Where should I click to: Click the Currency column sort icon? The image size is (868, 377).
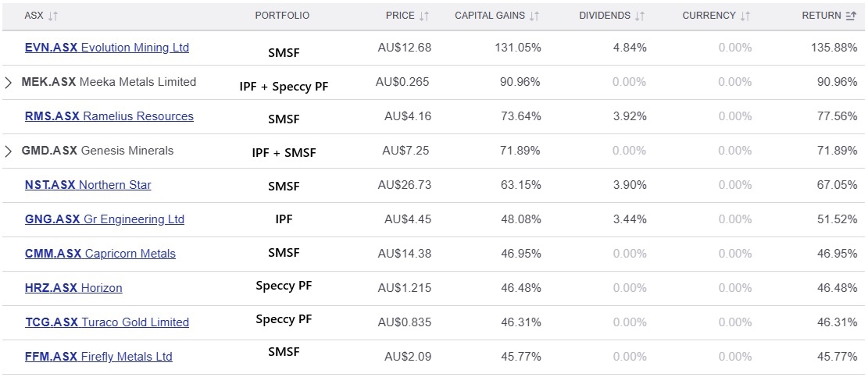pos(745,16)
